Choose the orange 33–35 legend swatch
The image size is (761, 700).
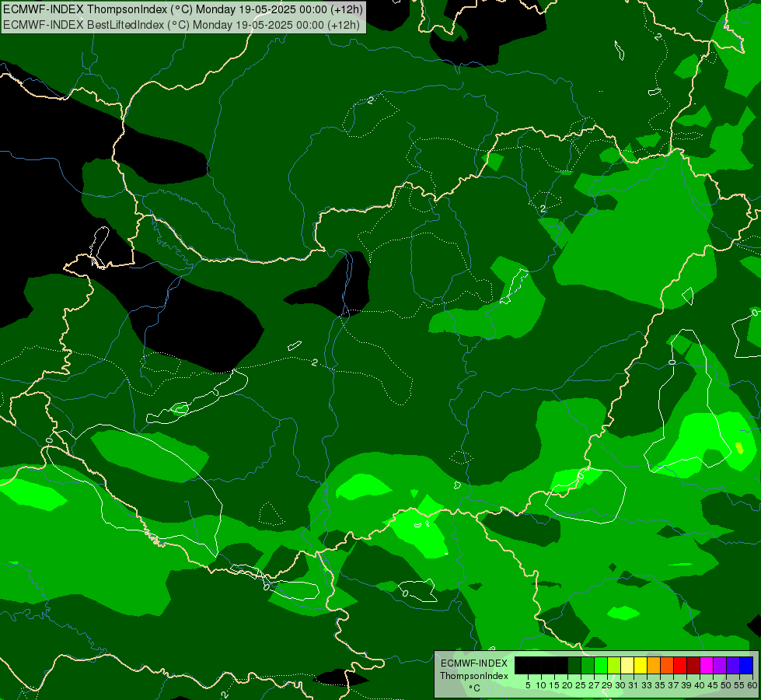(x=654, y=665)
